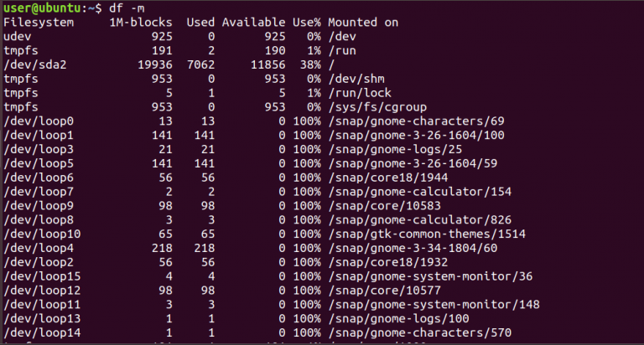Click the 'Available' column header
644x345 pixels.
pyautogui.click(x=253, y=23)
